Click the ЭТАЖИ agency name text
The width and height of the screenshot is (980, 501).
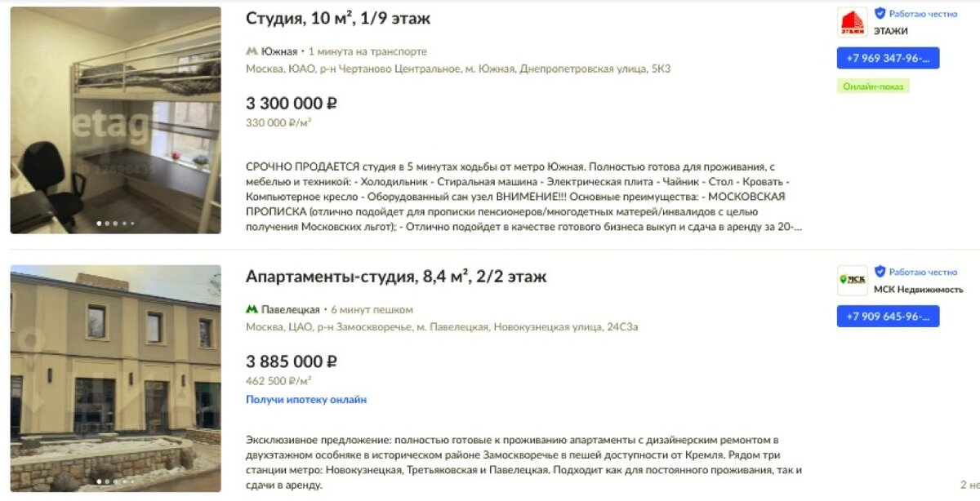[891, 32]
